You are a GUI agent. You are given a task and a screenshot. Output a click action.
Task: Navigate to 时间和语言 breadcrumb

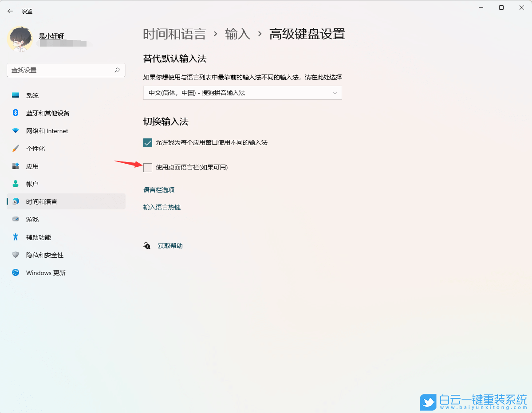coord(175,34)
